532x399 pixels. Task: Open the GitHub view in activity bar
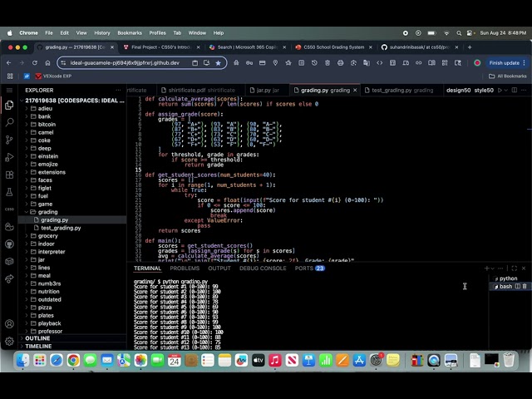click(9, 244)
